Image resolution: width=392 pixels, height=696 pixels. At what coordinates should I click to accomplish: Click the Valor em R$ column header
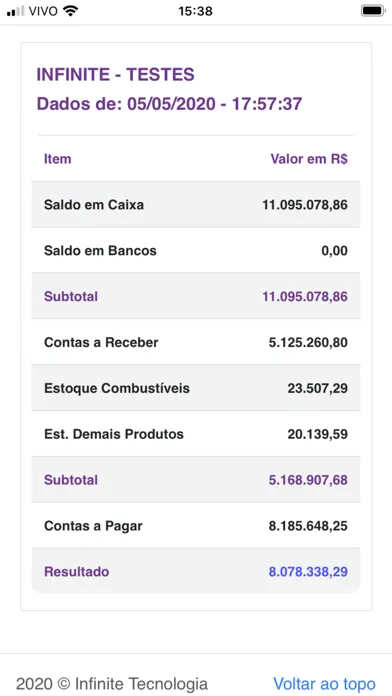tap(309, 159)
